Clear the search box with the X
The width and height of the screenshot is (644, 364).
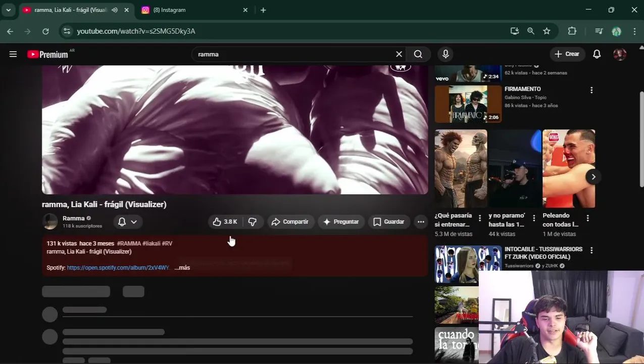point(399,54)
